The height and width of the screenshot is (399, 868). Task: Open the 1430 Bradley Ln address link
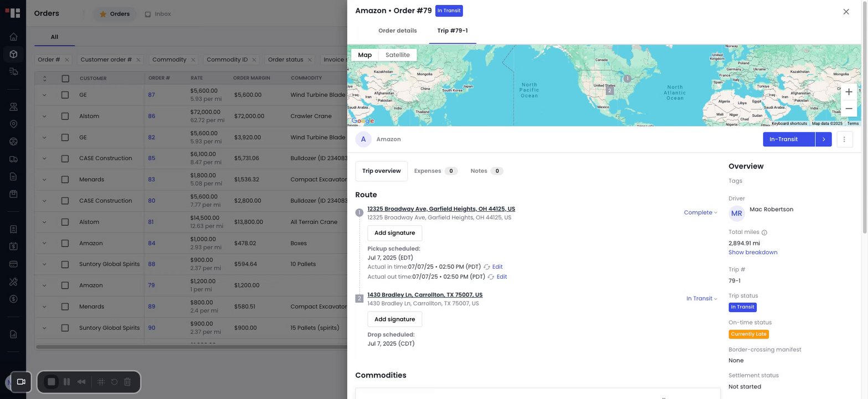coord(425,295)
